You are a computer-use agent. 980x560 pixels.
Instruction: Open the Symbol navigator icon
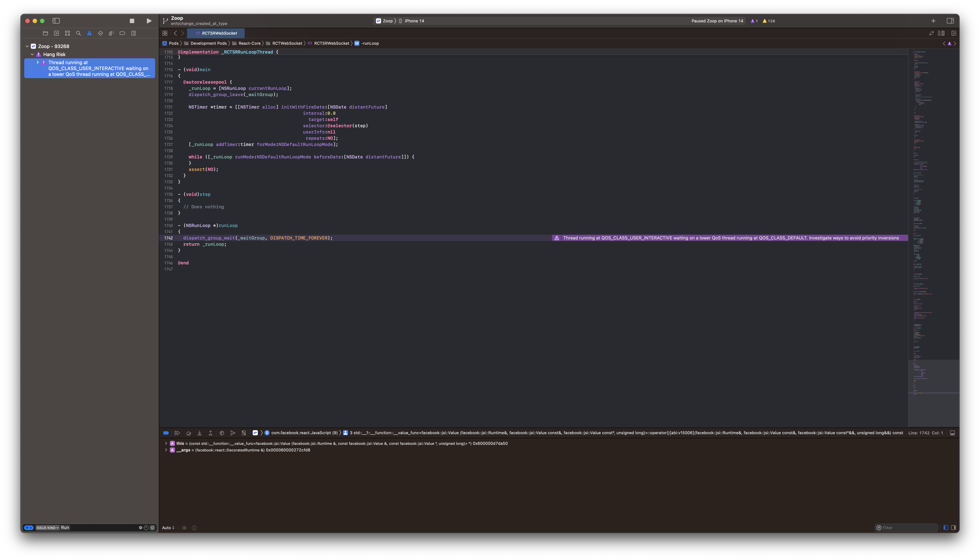67,33
